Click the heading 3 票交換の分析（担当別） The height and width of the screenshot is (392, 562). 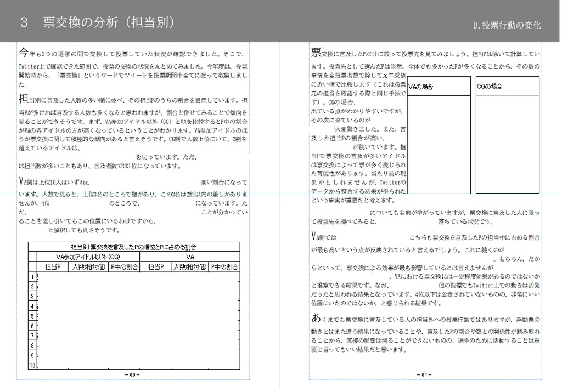(98, 23)
